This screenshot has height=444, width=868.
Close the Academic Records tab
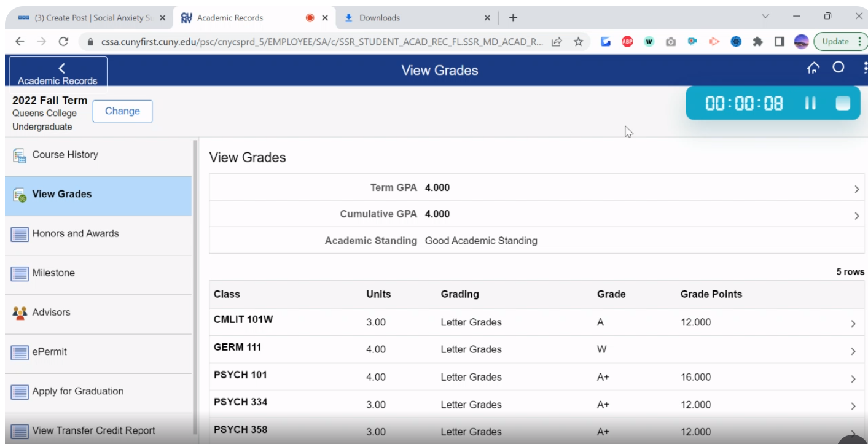coord(325,18)
